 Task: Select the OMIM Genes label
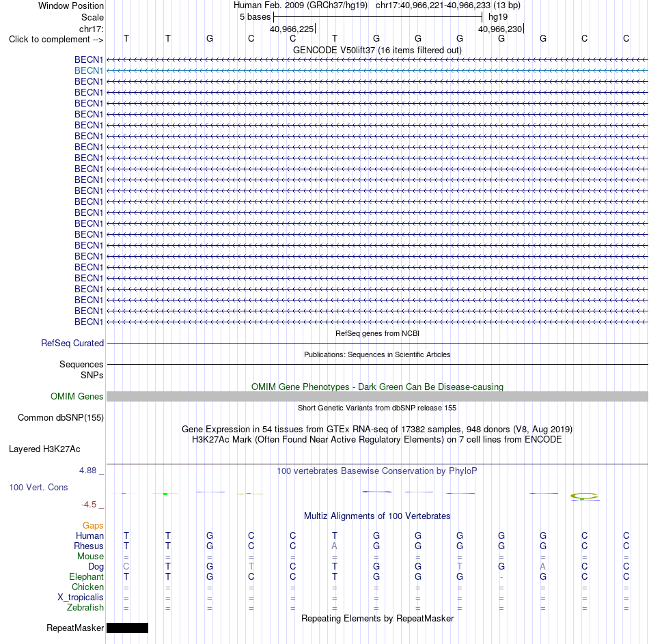click(77, 397)
